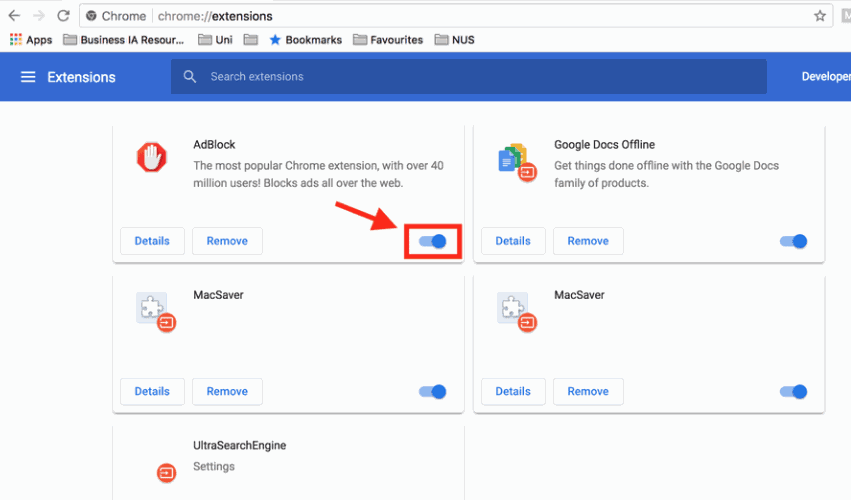This screenshot has width=851, height=500.
Task: Click the AdBlock red hand icon
Action: (x=151, y=157)
